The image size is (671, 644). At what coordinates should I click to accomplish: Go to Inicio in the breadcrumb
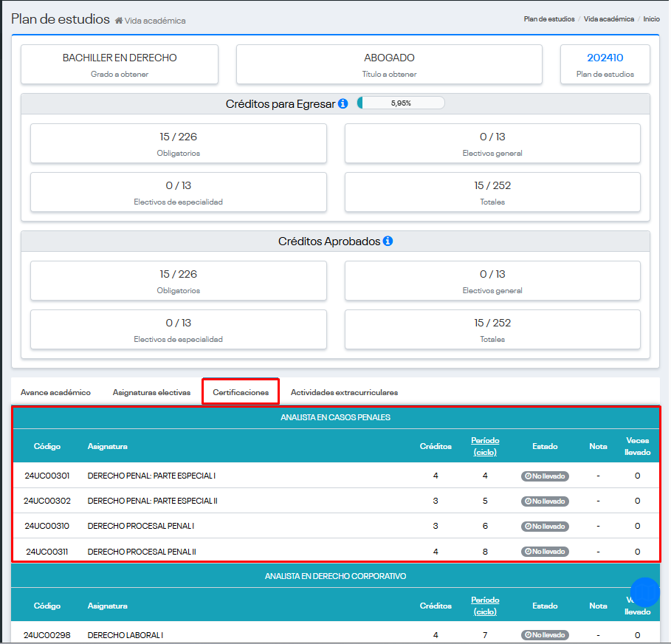(x=651, y=19)
